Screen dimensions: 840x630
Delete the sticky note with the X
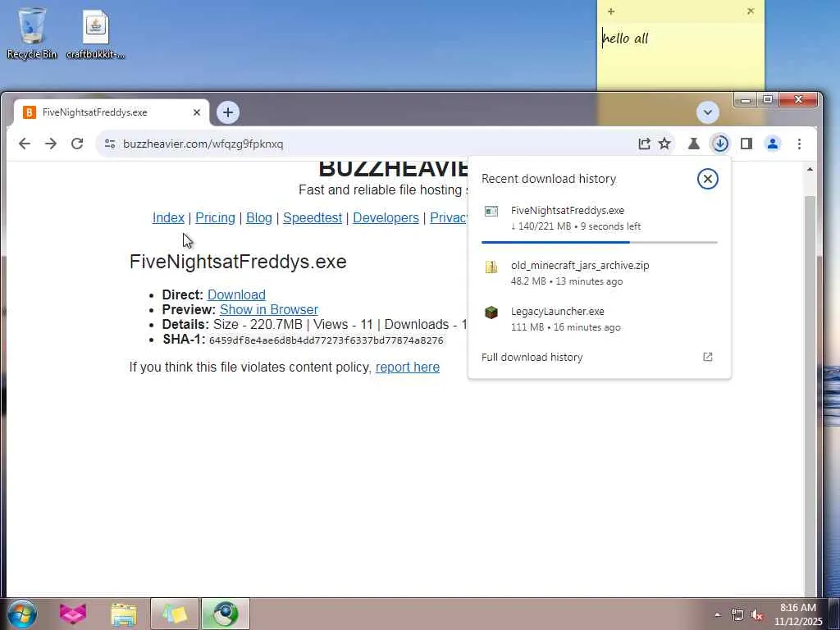tap(751, 11)
